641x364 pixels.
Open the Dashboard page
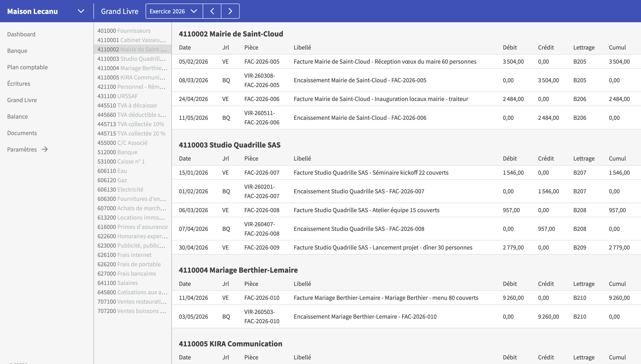click(x=21, y=34)
